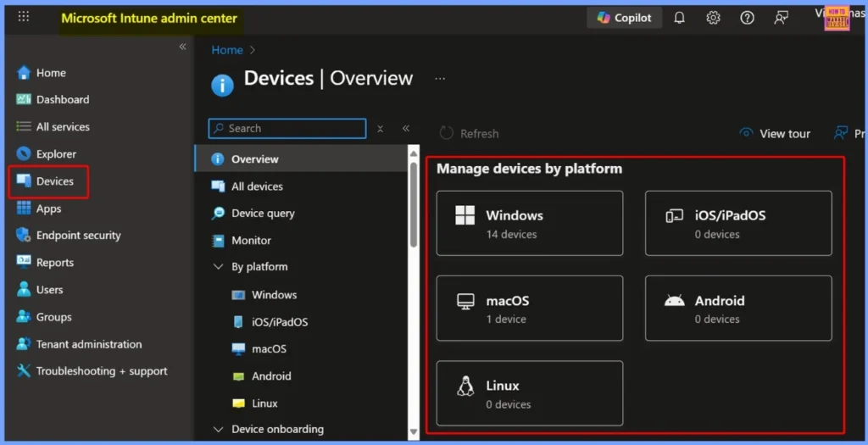
Task: Open the app launcher grid icon
Action: click(x=23, y=17)
